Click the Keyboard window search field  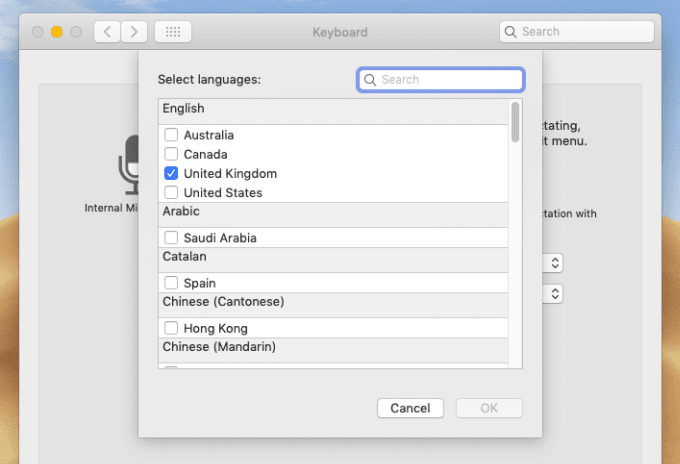577,32
